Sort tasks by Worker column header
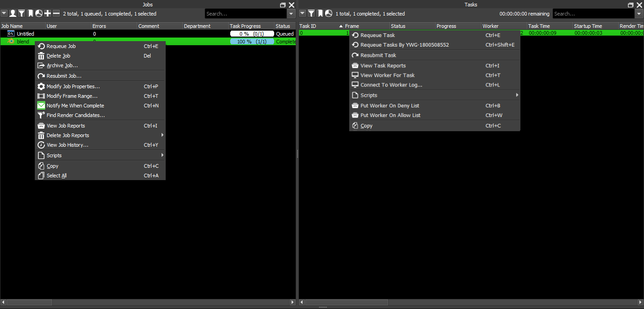This screenshot has height=309, width=644. click(504, 26)
